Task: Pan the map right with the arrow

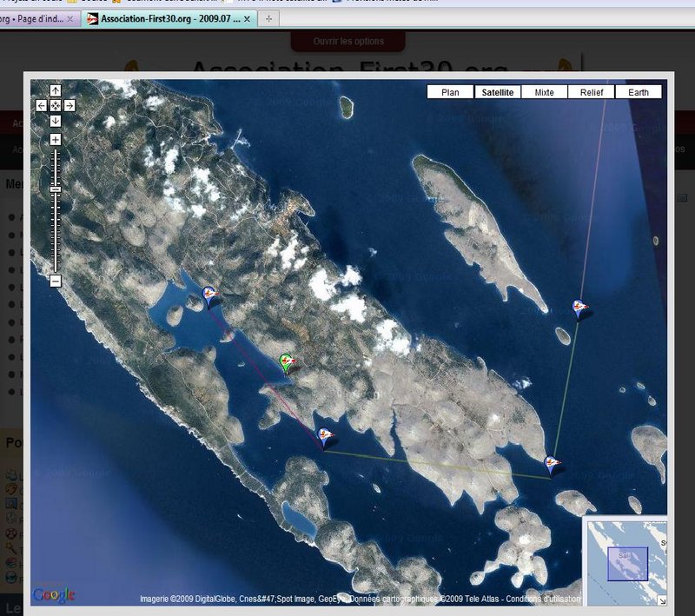Action: click(69, 105)
